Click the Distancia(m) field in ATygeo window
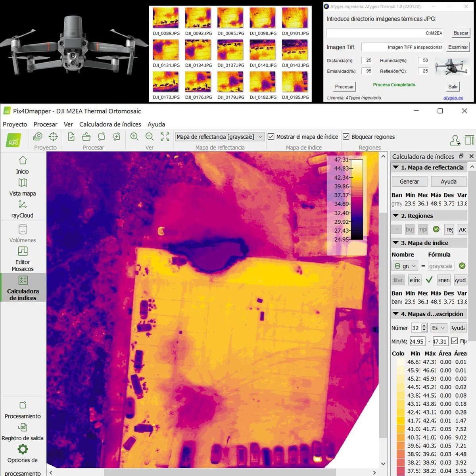The image size is (476, 476). pyautogui.click(x=367, y=60)
